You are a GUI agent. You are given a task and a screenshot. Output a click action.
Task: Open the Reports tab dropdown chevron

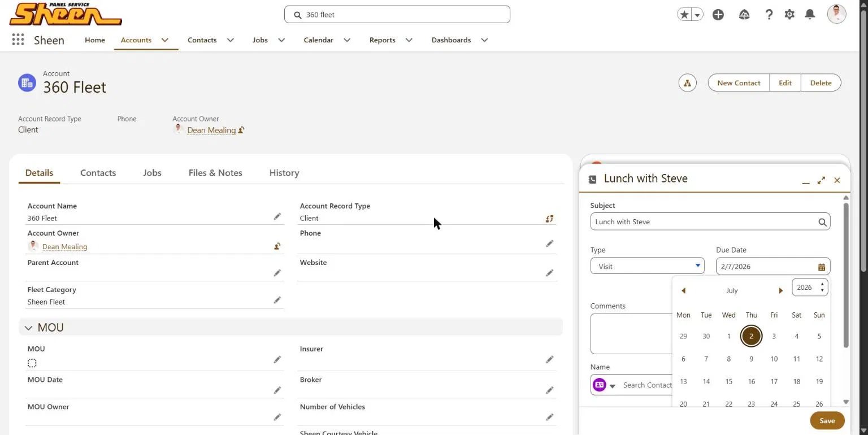(x=409, y=40)
